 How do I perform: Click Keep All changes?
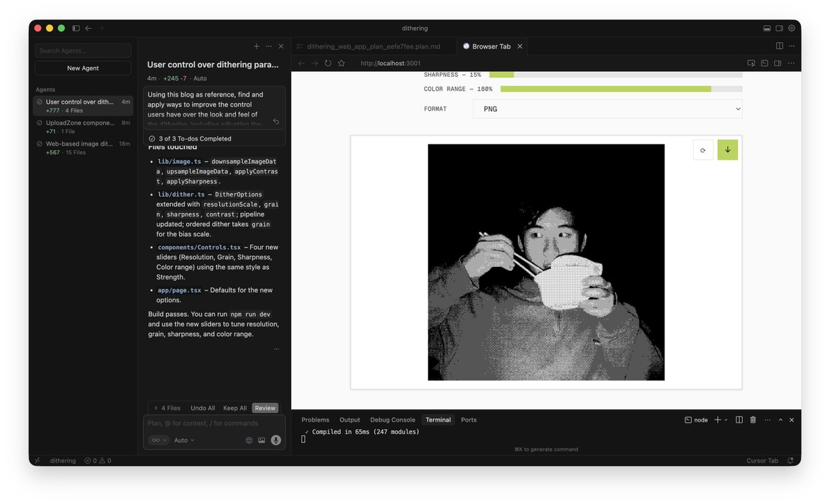point(235,408)
